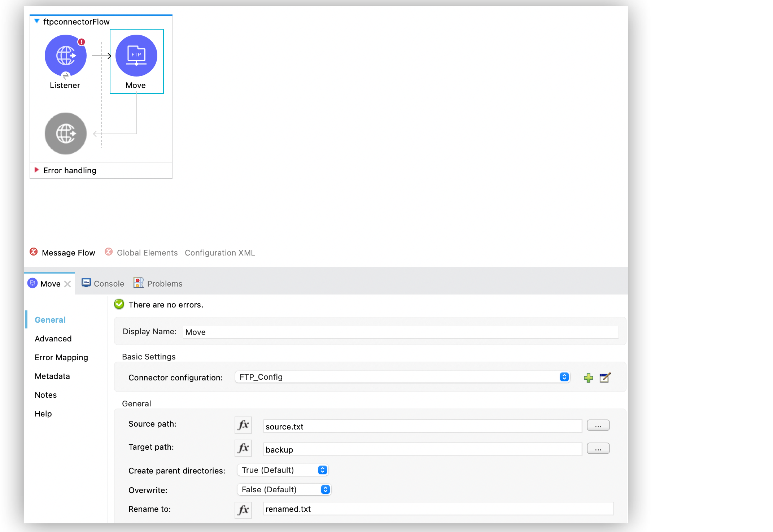The height and width of the screenshot is (532, 773).
Task: Click the Listener label
Action: coord(65,85)
